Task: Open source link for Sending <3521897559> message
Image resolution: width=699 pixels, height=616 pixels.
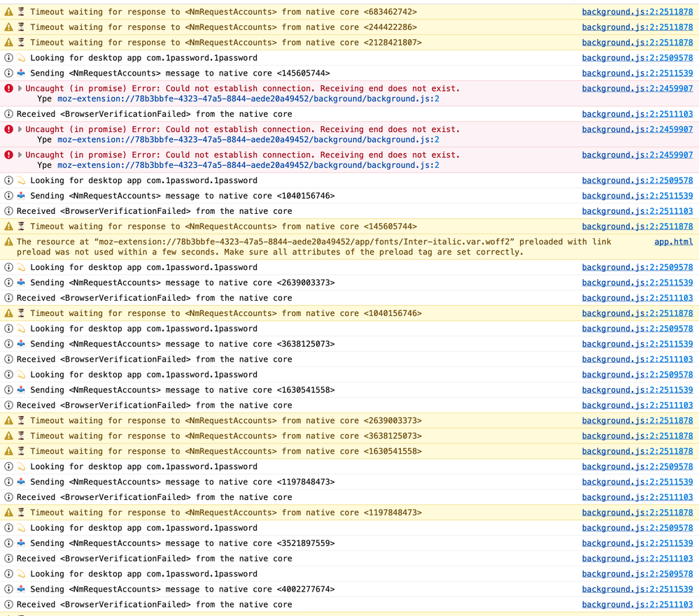Action: click(637, 543)
